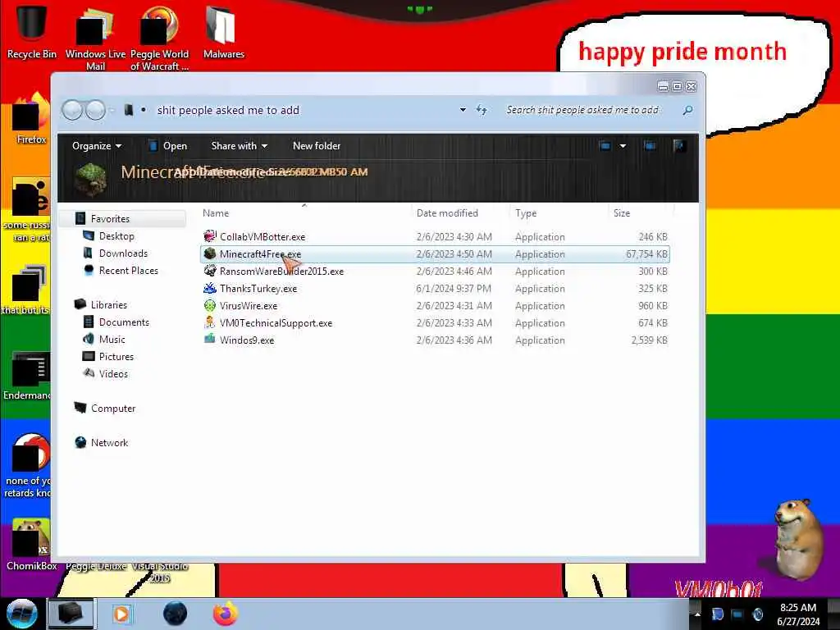Click the tray speaker volume icon
This screenshot has height=630, width=840.
click(x=757, y=614)
